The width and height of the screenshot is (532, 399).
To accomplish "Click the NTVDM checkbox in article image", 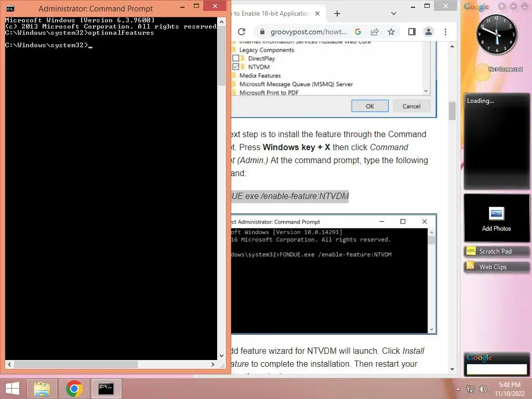I will point(236,67).
